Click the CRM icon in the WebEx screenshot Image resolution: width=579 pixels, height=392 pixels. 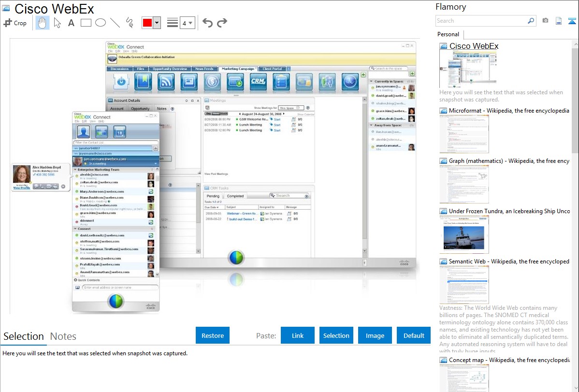coord(258,81)
